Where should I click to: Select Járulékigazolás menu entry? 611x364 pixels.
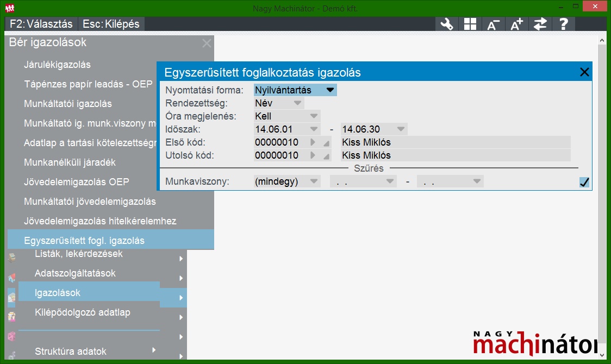[57, 65]
